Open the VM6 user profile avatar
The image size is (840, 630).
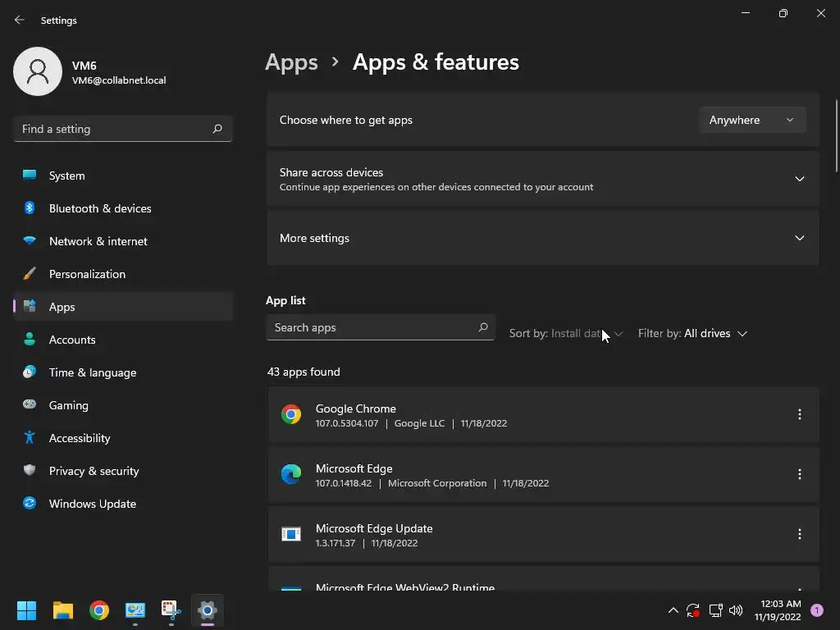38,71
